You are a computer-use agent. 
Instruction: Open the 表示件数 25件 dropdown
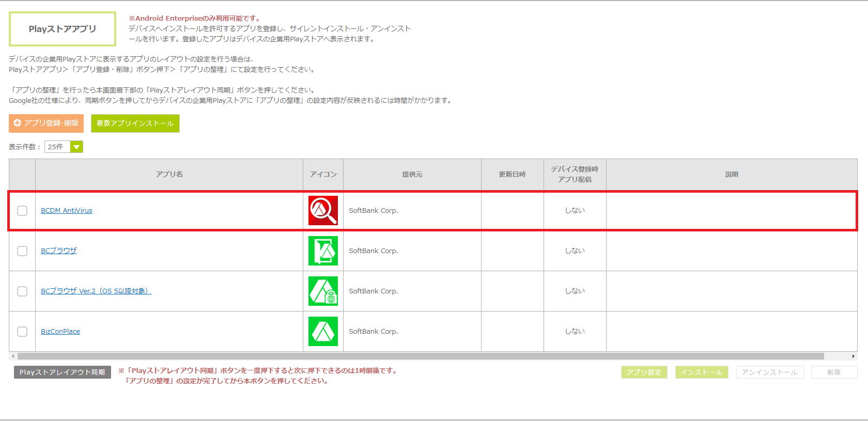coord(57,147)
